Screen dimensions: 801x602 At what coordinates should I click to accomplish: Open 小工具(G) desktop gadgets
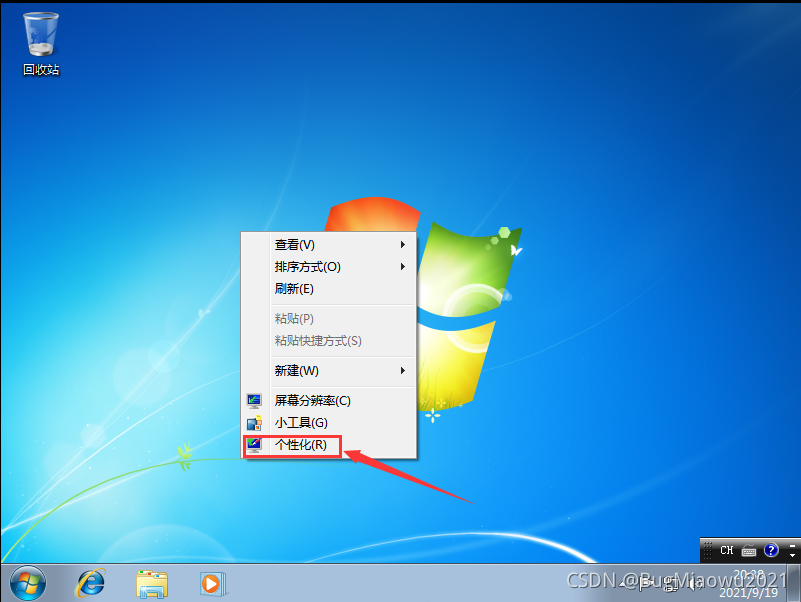pyautogui.click(x=328, y=423)
